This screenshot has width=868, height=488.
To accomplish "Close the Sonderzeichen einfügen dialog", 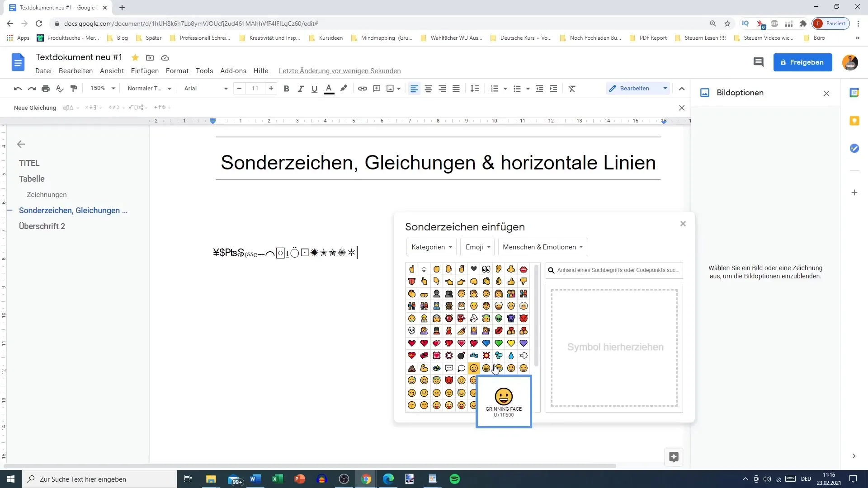I will 683,224.
